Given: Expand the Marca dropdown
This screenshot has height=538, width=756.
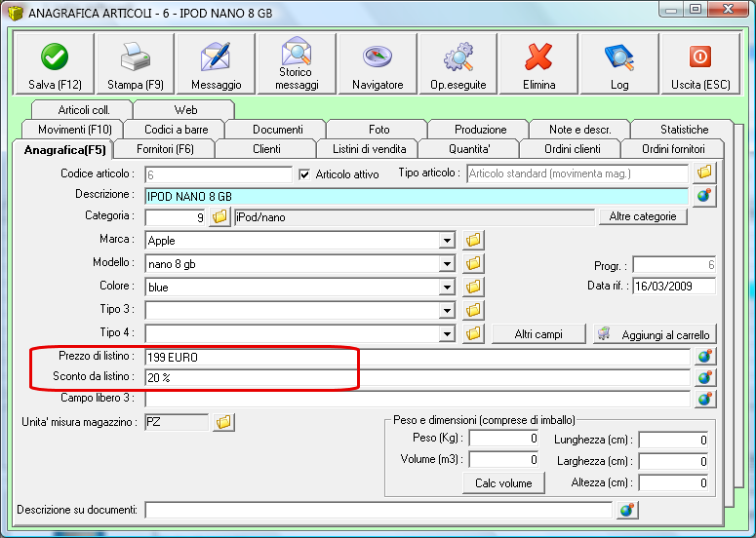Looking at the screenshot, I should tap(448, 241).
